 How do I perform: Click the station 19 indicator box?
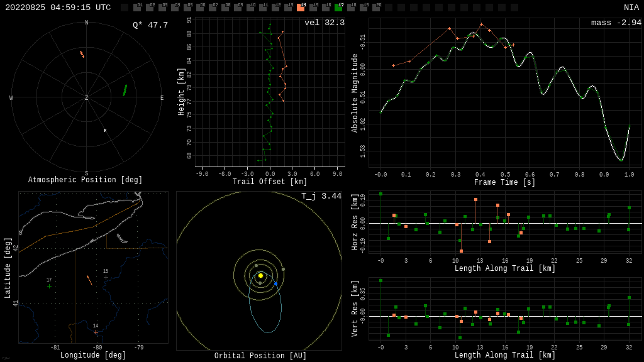pos(364,8)
